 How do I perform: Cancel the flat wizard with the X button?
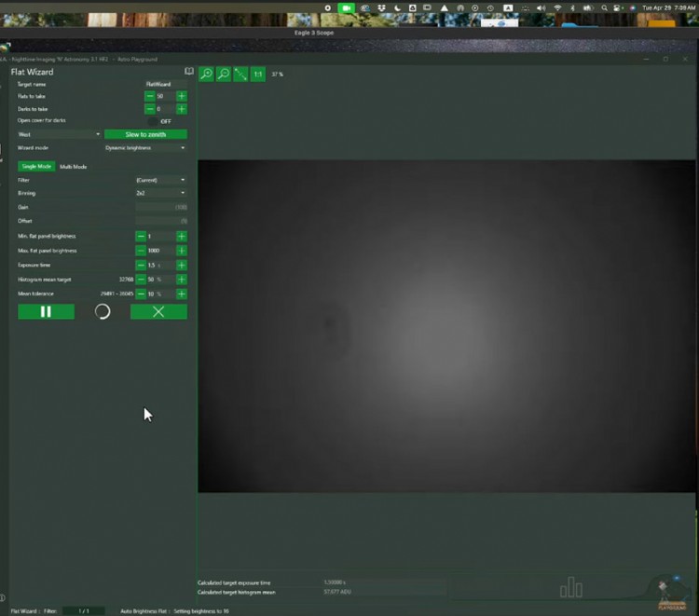coord(158,311)
